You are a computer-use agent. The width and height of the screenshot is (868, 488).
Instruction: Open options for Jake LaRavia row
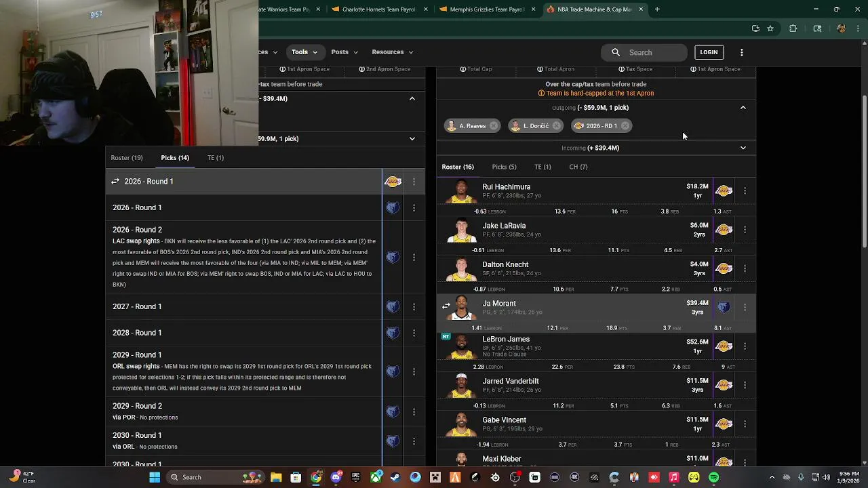click(745, 230)
